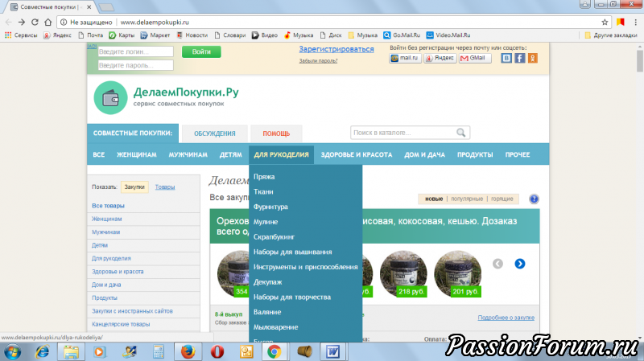This screenshot has width=644, height=361.
Task: Click Зарегистрироваться link
Action: (336, 49)
